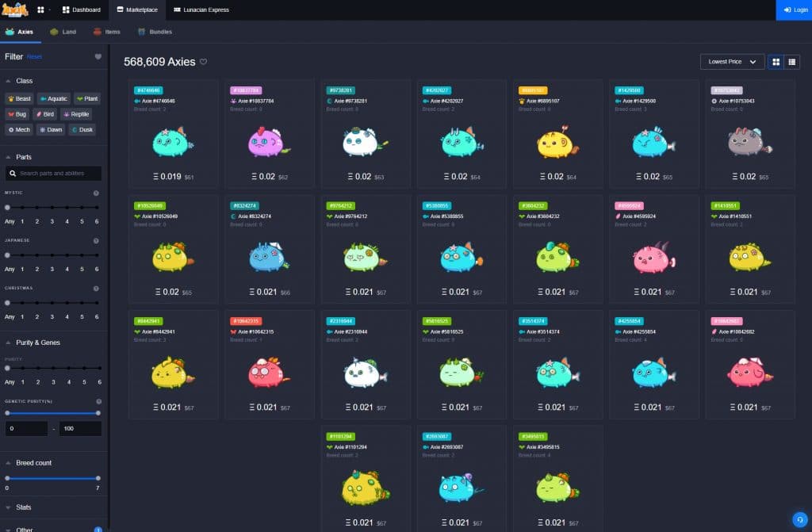The image size is (812, 532).
Task: Click the #1101294 ID badge
Action: [x=341, y=437]
